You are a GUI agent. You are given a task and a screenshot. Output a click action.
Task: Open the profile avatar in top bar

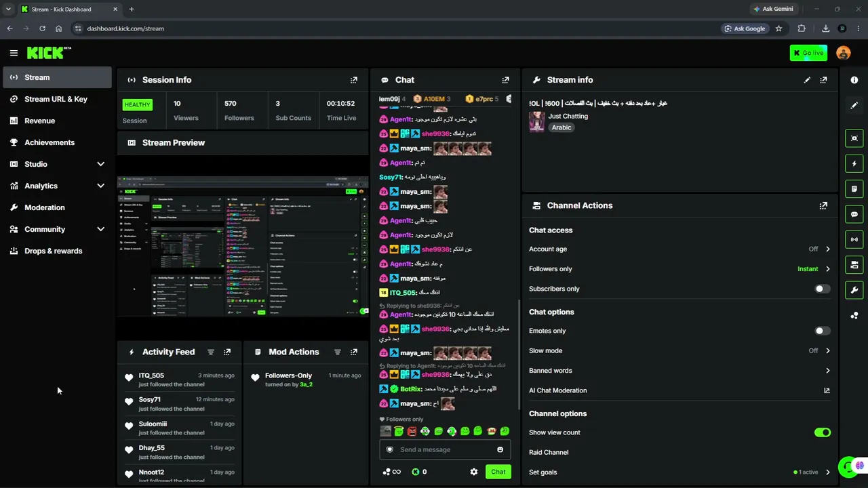point(844,53)
